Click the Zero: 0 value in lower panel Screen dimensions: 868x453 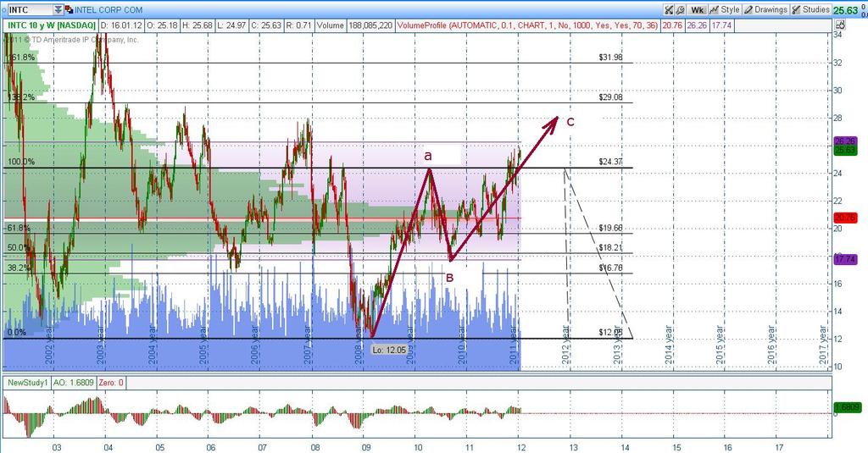pyautogui.click(x=111, y=382)
